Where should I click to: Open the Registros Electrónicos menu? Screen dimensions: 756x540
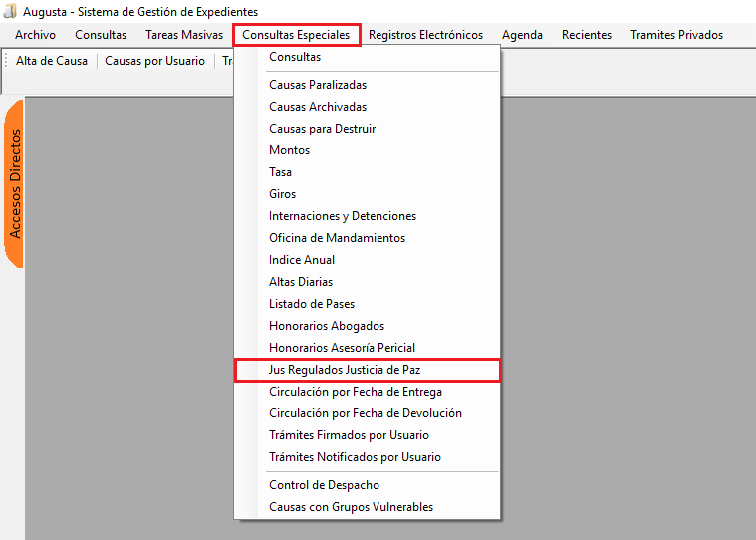[425, 35]
